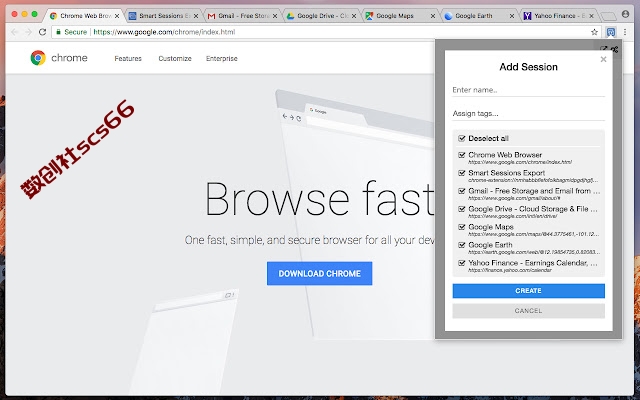Toggle the Deselect all checkbox
The width and height of the screenshot is (640, 400).
[462, 138]
